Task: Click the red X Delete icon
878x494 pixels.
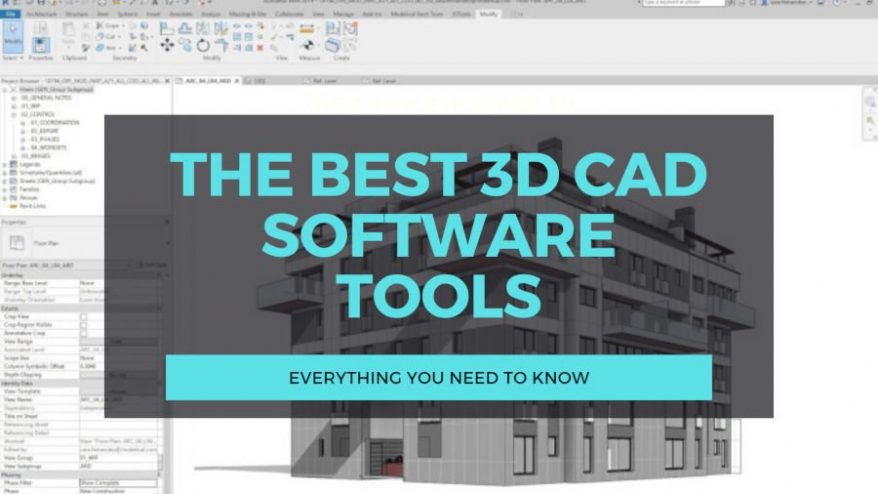Action: (260, 48)
